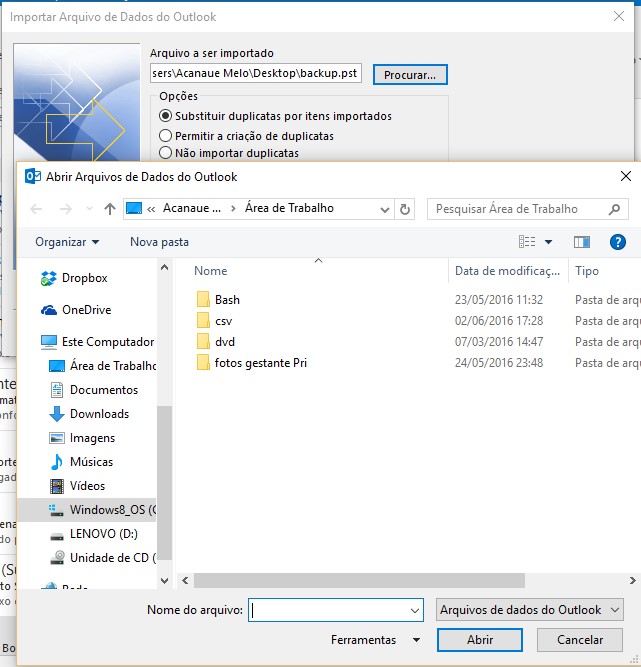Click Nova pasta command
Screen dimensions: 641x667
(x=160, y=242)
